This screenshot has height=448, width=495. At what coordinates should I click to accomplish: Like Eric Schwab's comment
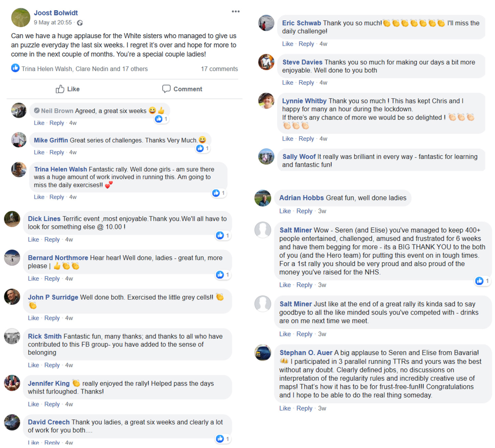coord(287,44)
